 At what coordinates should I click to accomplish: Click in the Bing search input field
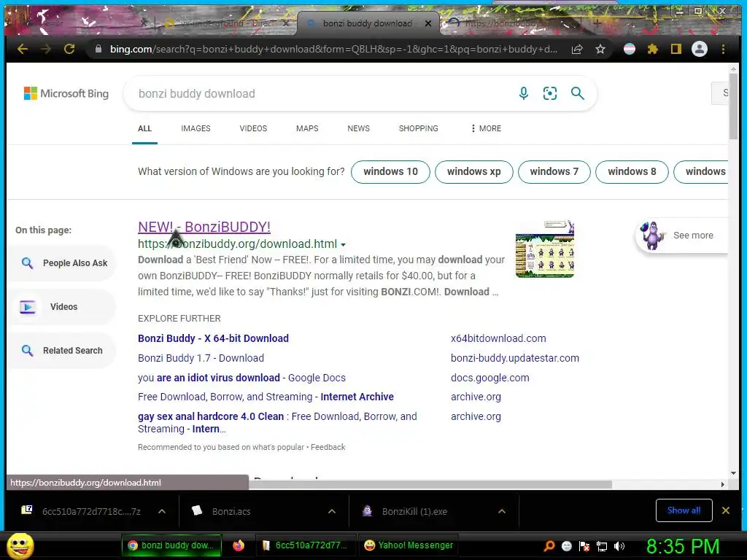pyautogui.click(x=324, y=93)
